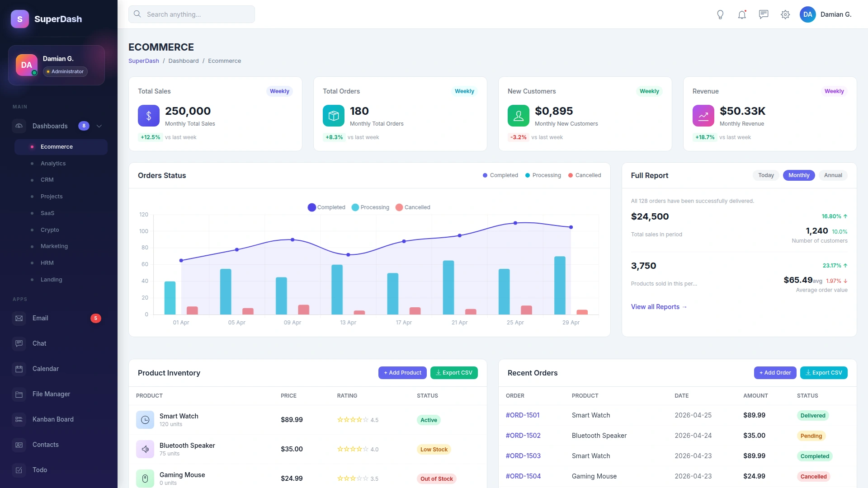Click Weekly badge on Total Sales card

click(279, 91)
